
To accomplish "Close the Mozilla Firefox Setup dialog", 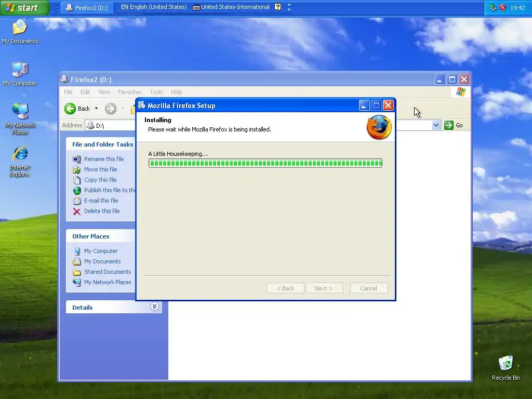I will pyautogui.click(x=389, y=105).
